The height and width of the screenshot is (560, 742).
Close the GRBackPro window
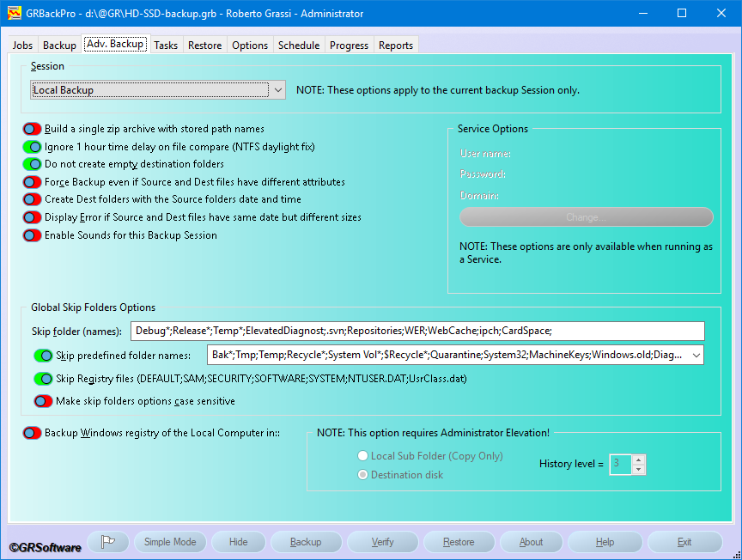pyautogui.click(x=721, y=13)
